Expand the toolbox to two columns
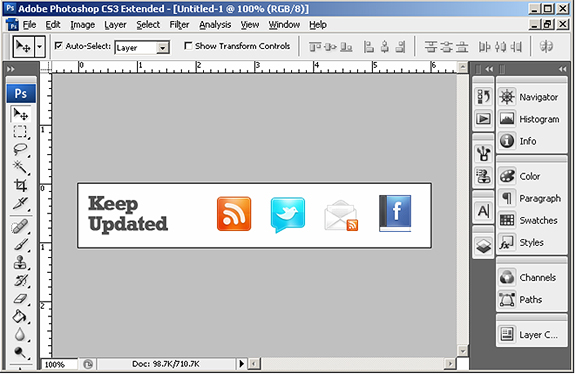This screenshot has width=576, height=374. [11, 69]
